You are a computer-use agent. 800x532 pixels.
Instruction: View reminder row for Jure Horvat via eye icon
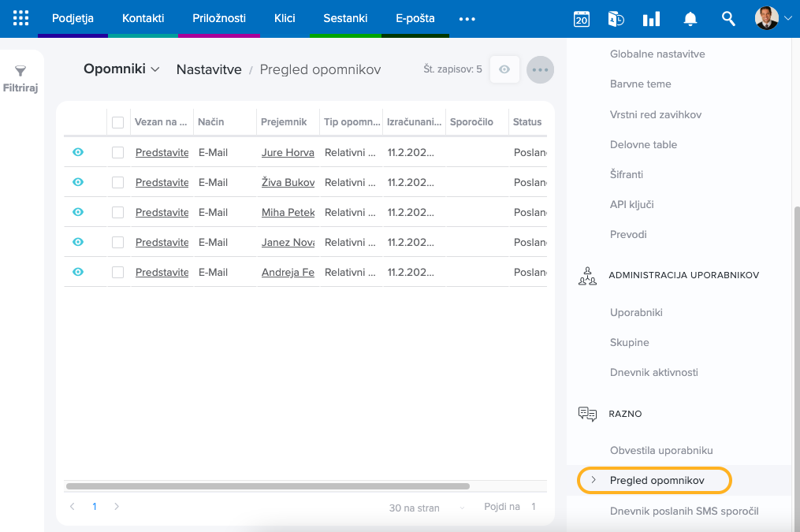[78, 152]
